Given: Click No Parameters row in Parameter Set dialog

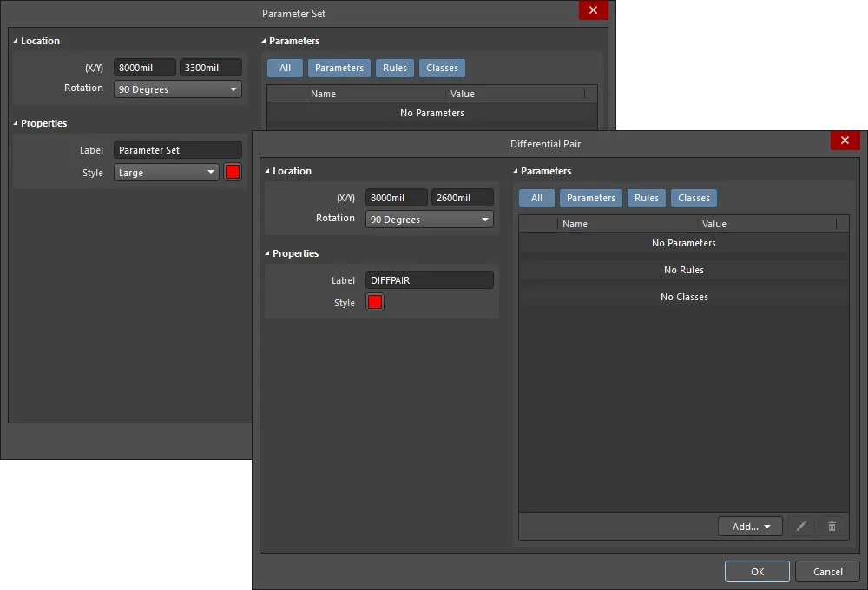Looking at the screenshot, I should 431,113.
